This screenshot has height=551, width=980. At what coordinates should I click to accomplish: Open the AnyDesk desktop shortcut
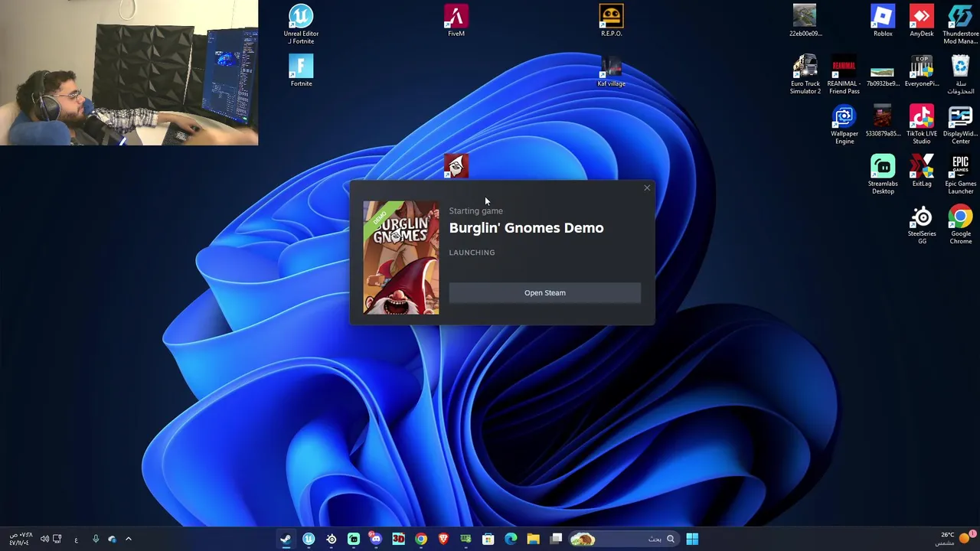tap(921, 21)
